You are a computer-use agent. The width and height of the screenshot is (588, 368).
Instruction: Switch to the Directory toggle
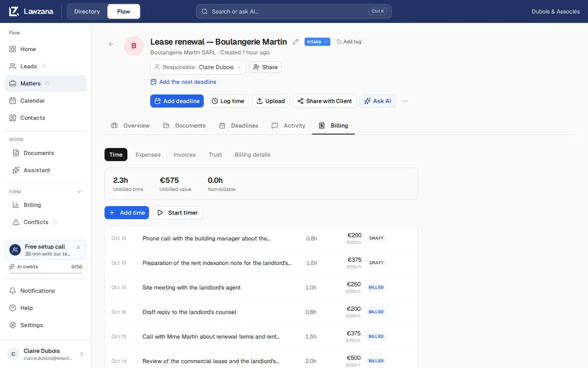click(87, 11)
